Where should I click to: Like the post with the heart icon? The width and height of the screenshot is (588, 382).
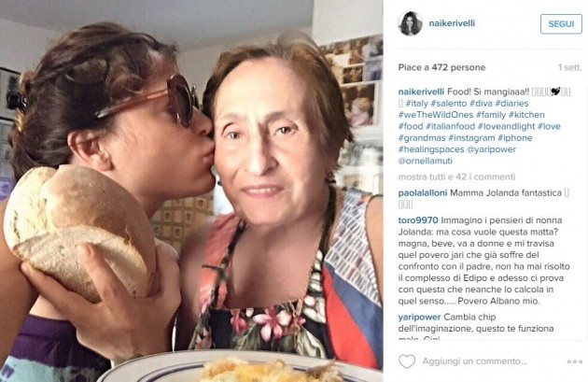point(407,361)
